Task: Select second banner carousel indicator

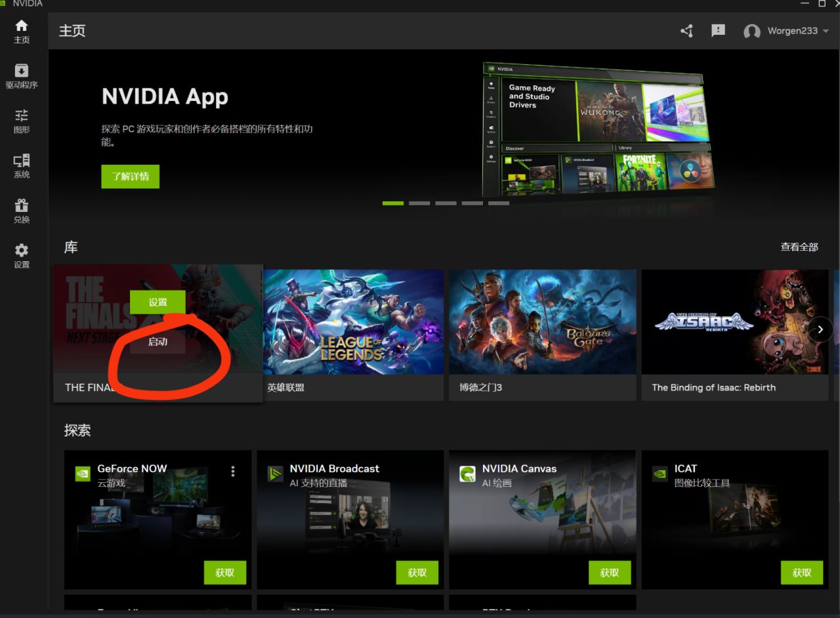Action: [419, 203]
